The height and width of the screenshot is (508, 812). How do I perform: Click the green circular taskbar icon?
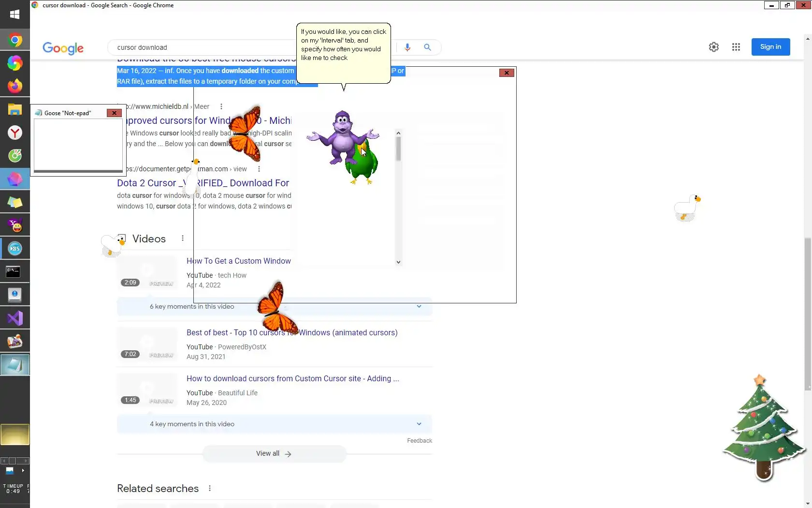pyautogui.click(x=14, y=156)
